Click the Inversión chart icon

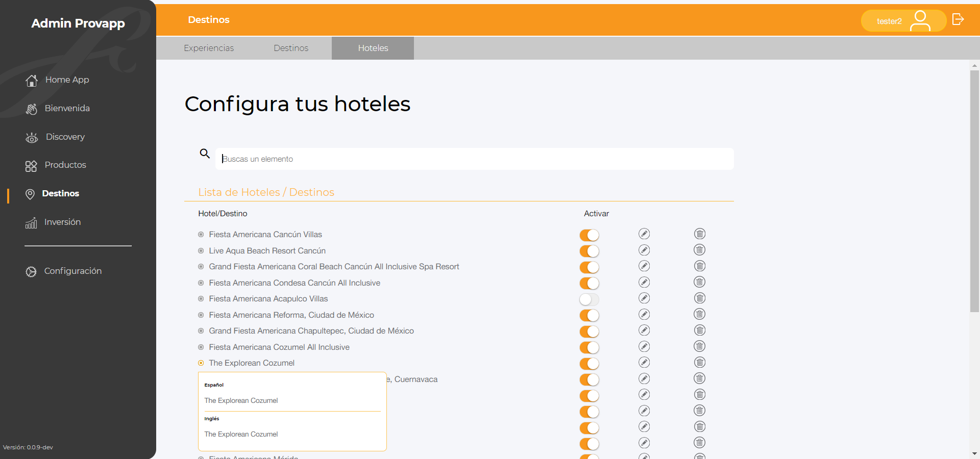click(x=31, y=223)
